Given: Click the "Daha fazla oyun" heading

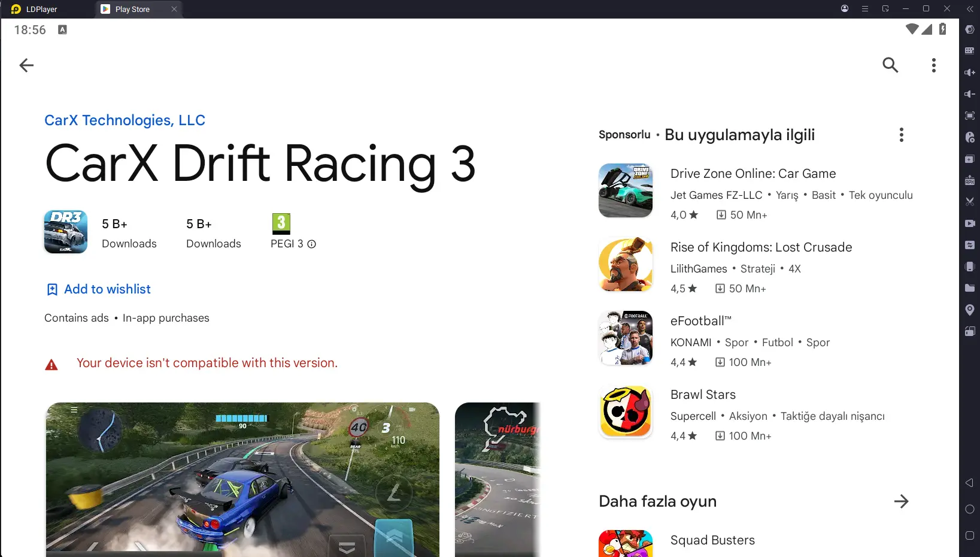Looking at the screenshot, I should click(657, 501).
